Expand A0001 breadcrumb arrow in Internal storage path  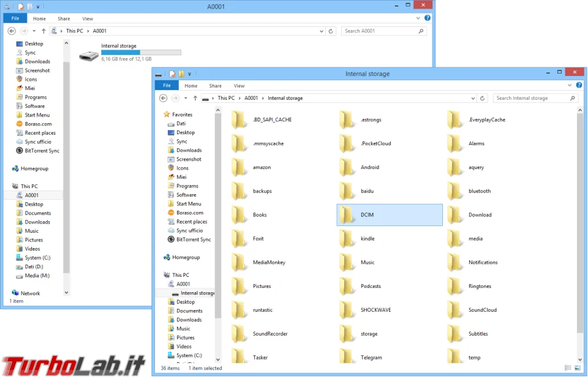coord(263,98)
